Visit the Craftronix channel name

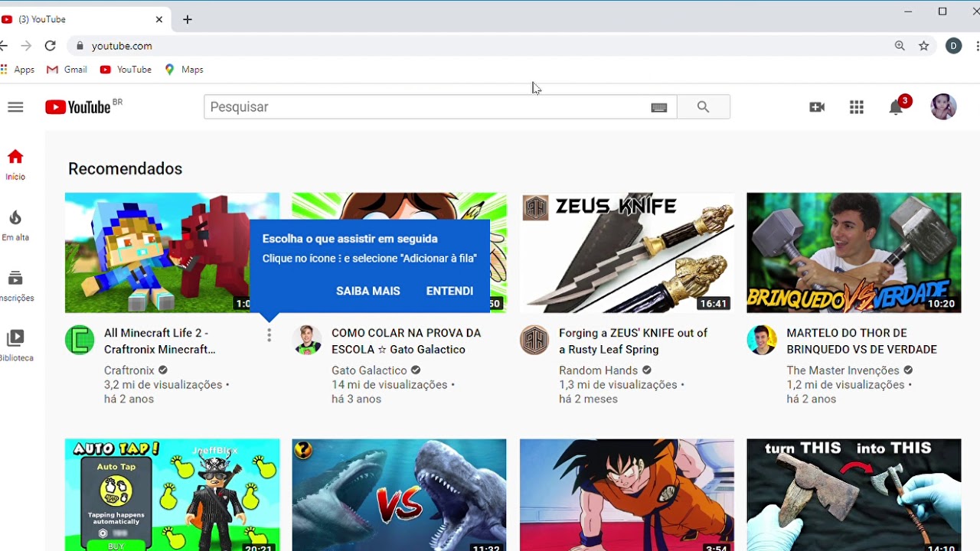129,370
